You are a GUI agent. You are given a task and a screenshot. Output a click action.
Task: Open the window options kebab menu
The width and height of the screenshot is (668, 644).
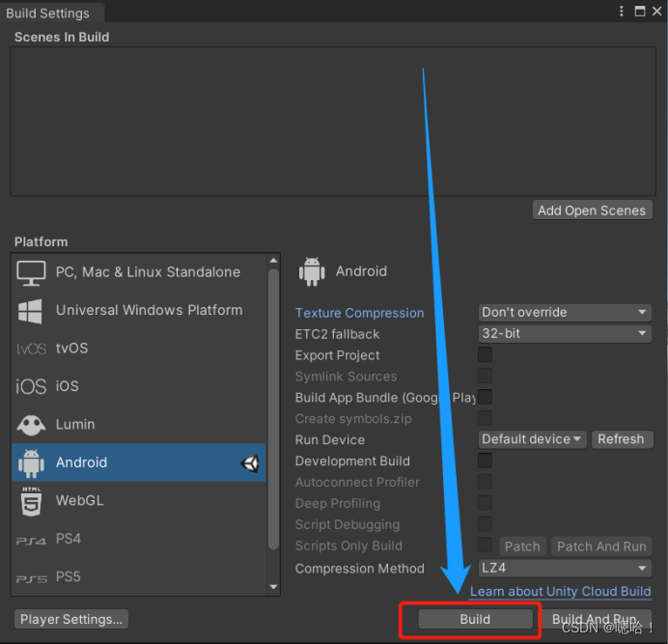[x=622, y=11]
